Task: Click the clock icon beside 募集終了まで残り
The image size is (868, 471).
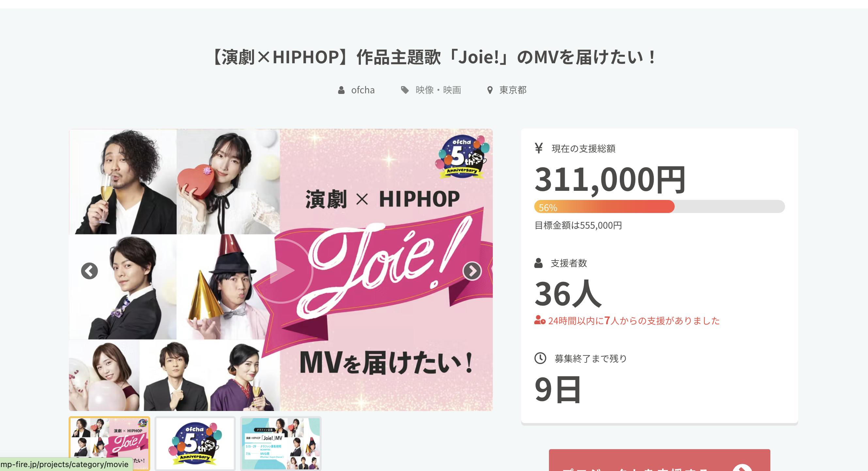Action: pyautogui.click(x=540, y=358)
